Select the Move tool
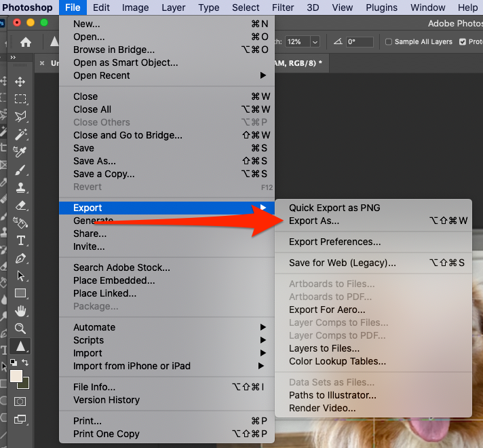 click(20, 81)
